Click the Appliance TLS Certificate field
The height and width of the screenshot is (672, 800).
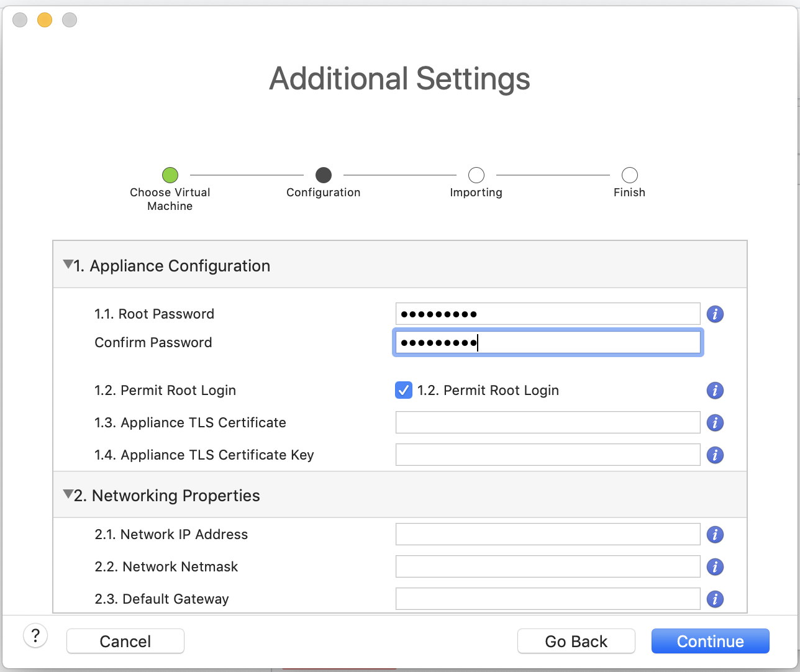[548, 422]
